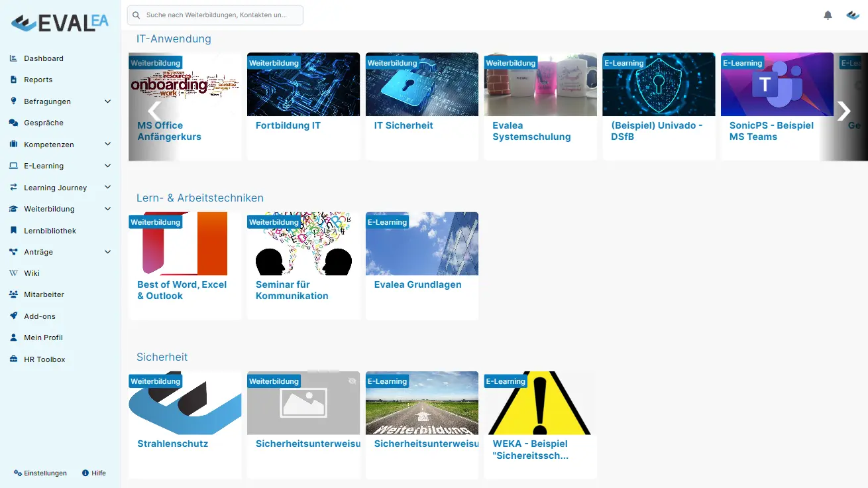Viewport: 868px width, 488px height.
Task: Open the Wiki W icon
Action: (13, 273)
